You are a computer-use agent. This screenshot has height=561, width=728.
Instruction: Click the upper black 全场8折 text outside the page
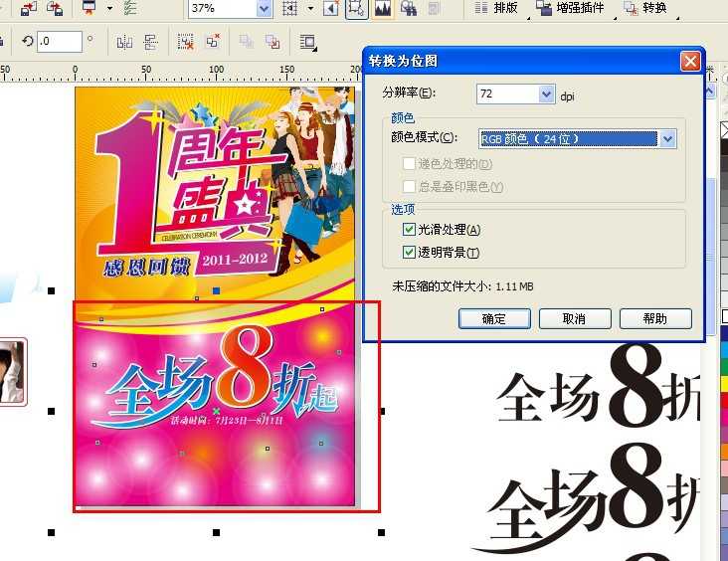click(599, 386)
